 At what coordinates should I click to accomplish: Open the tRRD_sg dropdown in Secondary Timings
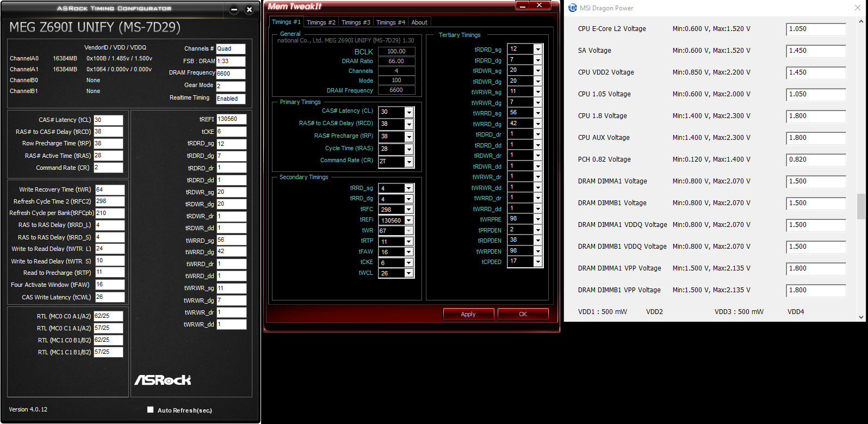pos(409,188)
